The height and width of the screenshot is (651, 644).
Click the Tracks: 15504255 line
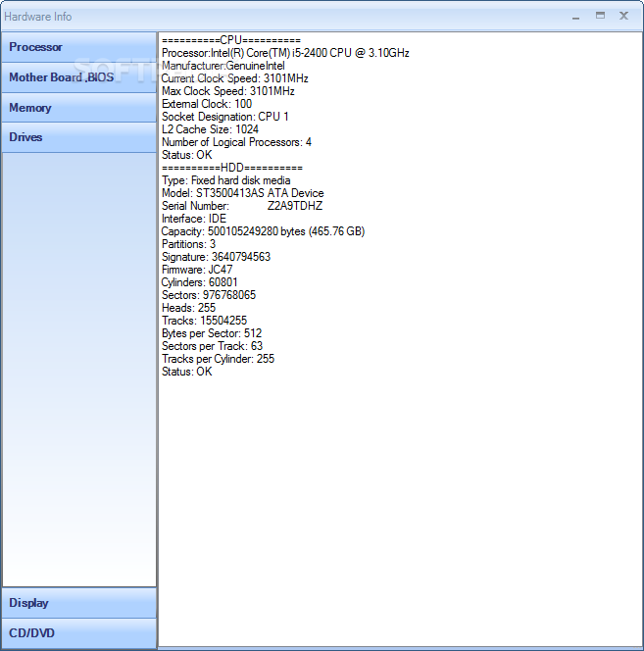coord(204,321)
